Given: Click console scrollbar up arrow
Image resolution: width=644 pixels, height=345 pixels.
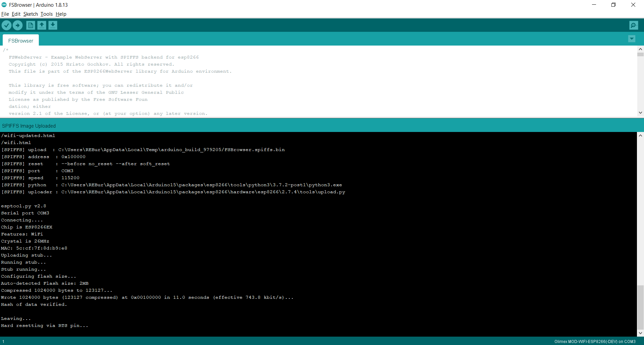Looking at the screenshot, I should 640,136.
